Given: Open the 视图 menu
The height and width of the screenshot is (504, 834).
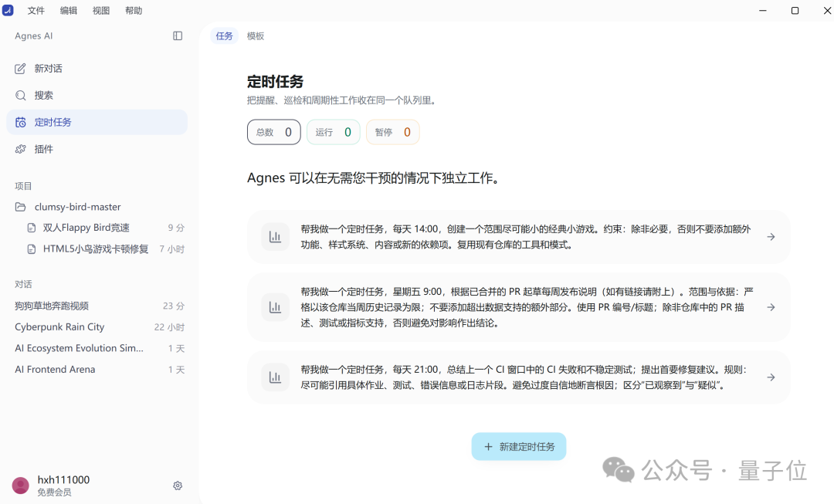Looking at the screenshot, I should tap(101, 11).
